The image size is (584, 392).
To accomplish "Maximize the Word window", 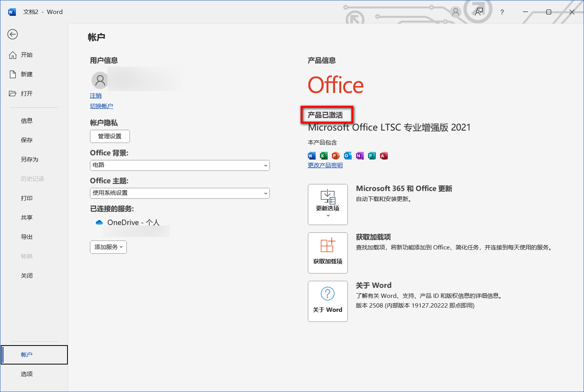I will (549, 12).
